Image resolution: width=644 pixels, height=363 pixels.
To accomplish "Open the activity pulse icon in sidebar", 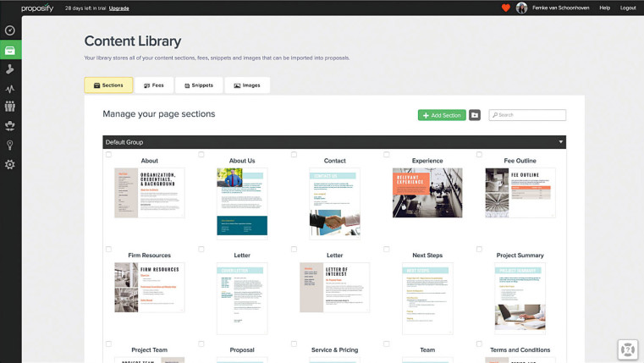I will point(10,88).
